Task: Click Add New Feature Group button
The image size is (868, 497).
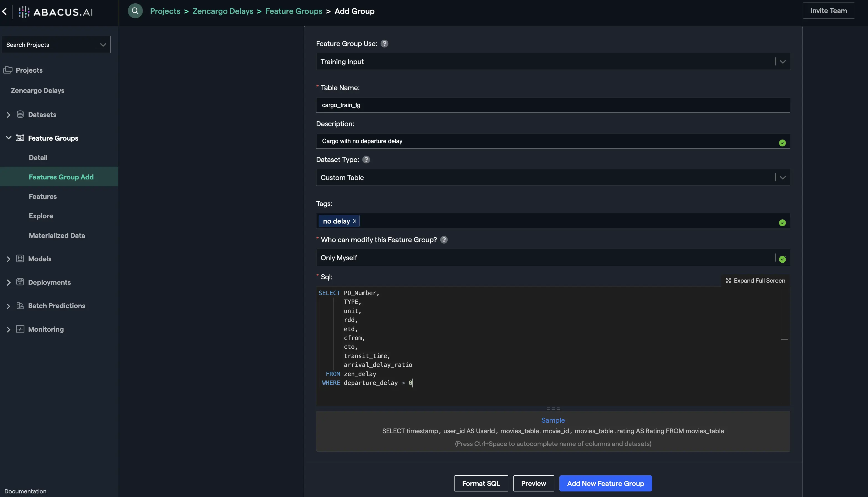Action: tap(605, 483)
